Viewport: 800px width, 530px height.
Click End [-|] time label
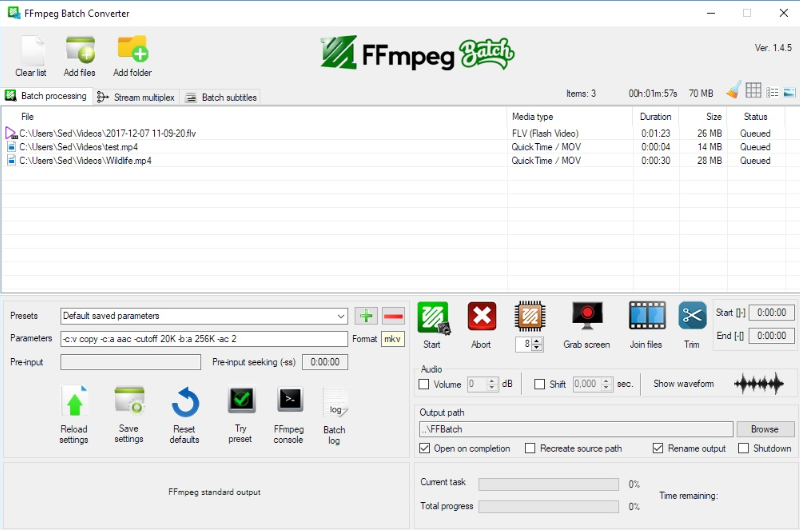(730, 336)
